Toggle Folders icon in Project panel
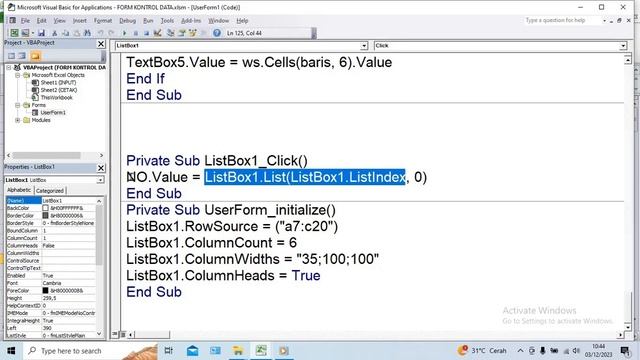Viewport: 640px width, 360px height. click(x=36, y=56)
